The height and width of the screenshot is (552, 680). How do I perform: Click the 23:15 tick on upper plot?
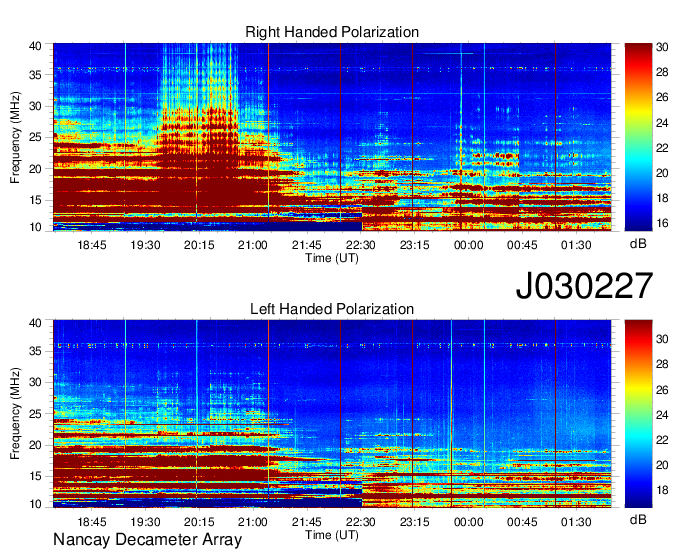tap(415, 245)
